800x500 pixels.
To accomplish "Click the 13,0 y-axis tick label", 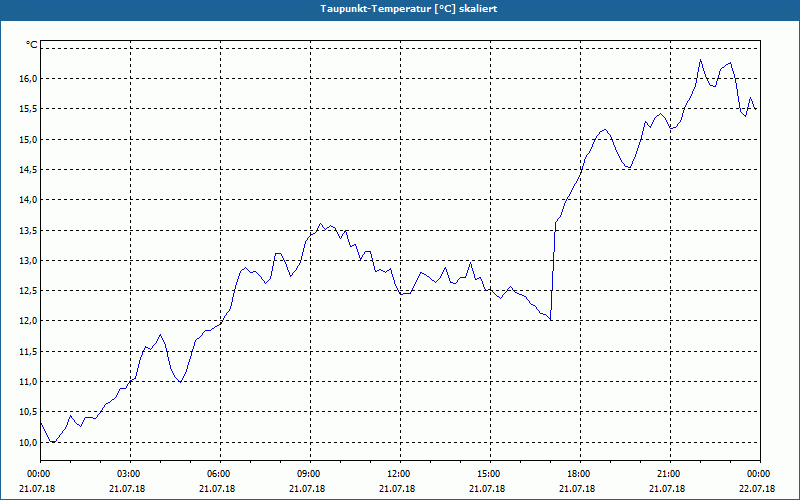I will 29,260.
